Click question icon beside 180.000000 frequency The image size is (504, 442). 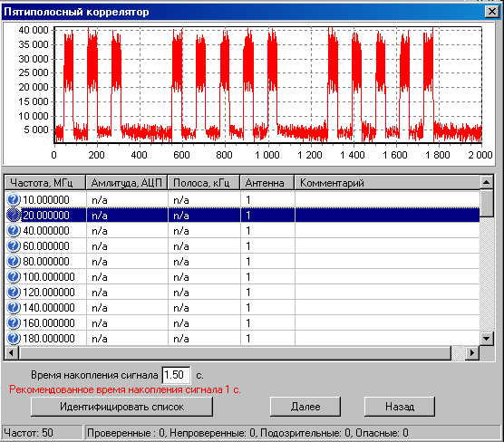(x=14, y=338)
